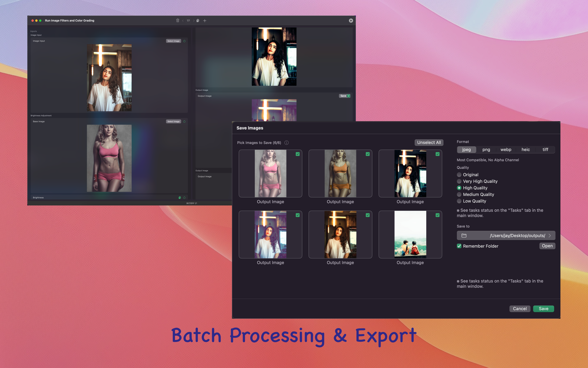This screenshot has width=588, height=368.
Task: Click the Unselect All button
Action: point(429,143)
